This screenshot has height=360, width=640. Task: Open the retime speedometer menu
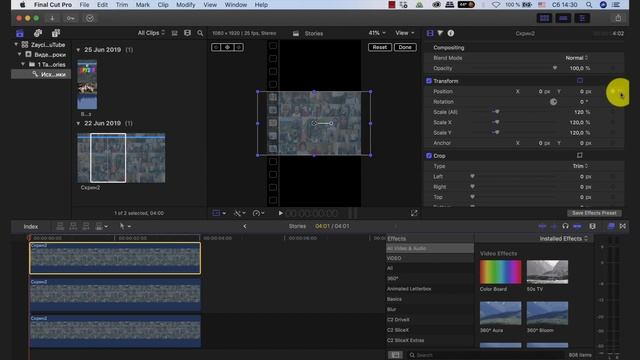(x=258, y=213)
